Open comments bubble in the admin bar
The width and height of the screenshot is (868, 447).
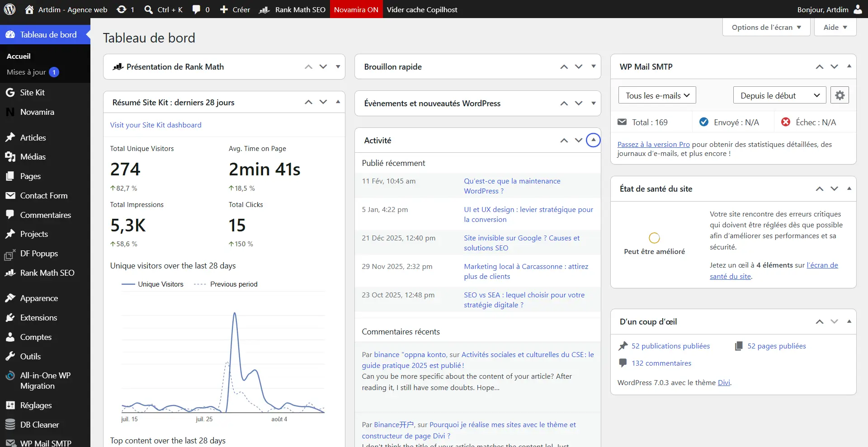(201, 9)
